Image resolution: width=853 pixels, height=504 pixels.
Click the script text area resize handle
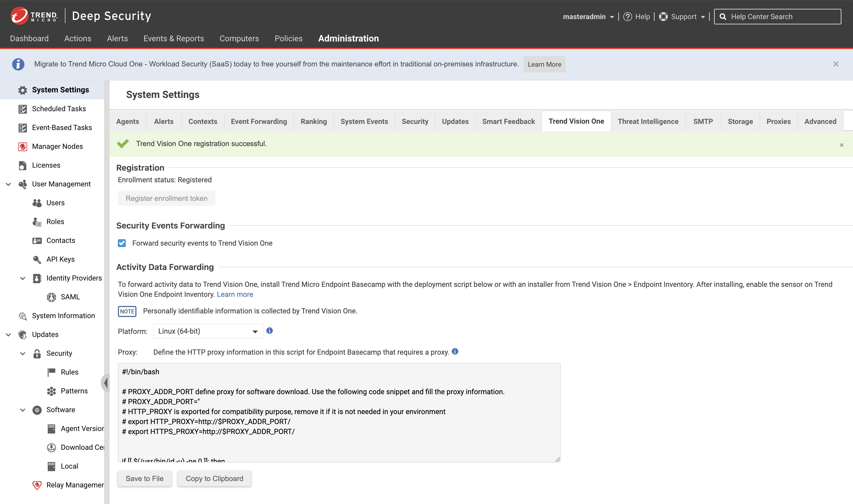tap(557, 459)
